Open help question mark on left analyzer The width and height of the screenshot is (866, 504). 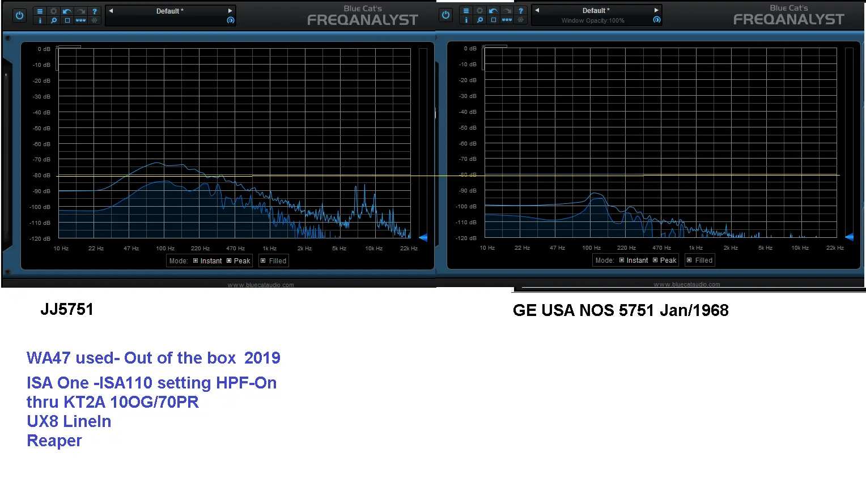(95, 11)
